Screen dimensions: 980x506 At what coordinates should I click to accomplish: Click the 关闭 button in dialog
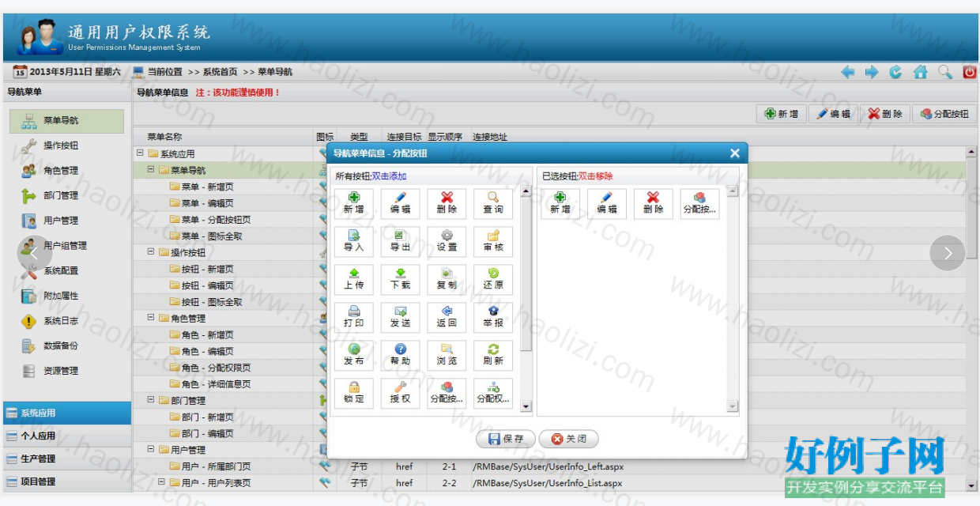(x=568, y=439)
